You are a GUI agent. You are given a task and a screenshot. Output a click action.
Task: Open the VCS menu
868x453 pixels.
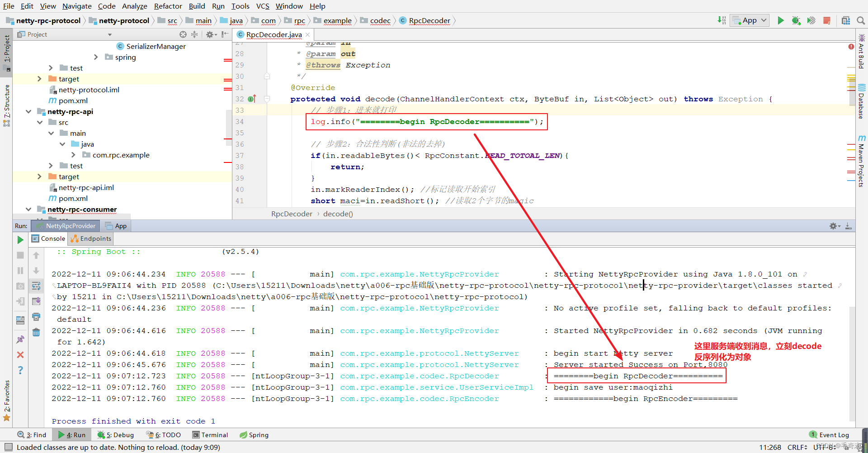pos(263,6)
